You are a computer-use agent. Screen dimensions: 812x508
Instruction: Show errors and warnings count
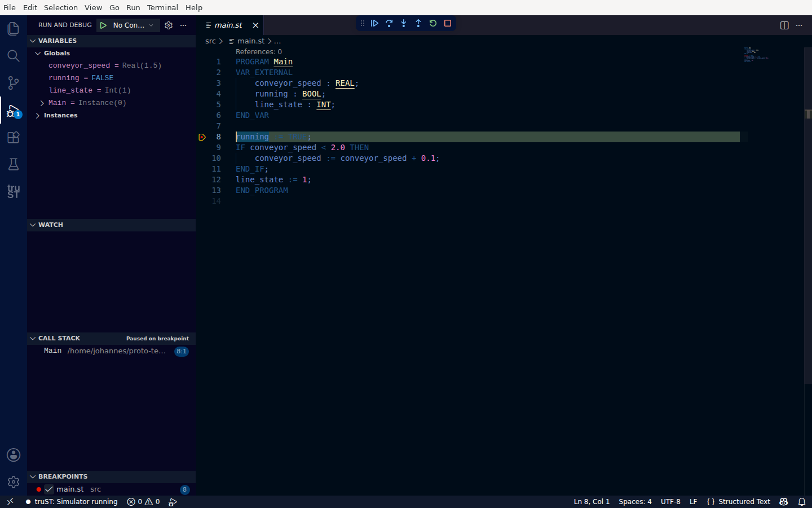143,502
